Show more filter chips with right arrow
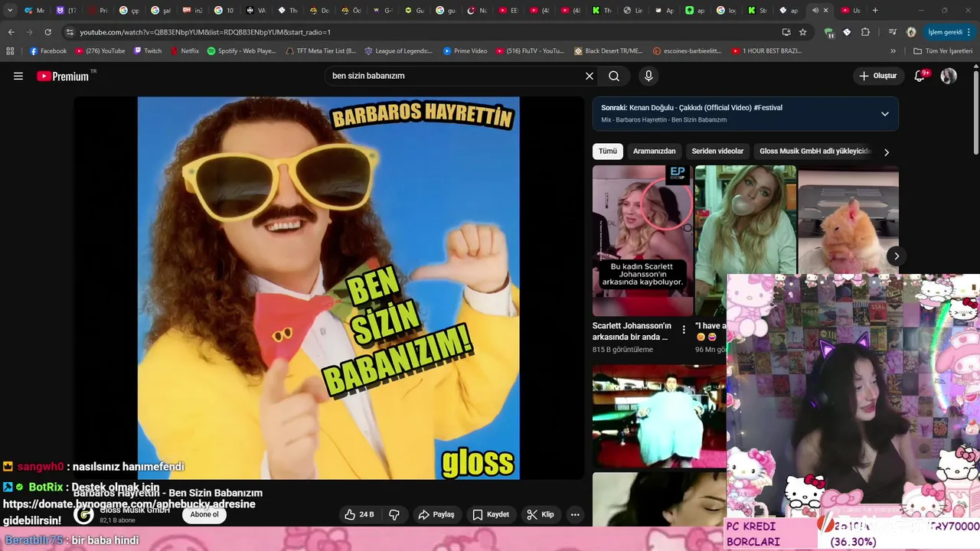 (x=887, y=152)
